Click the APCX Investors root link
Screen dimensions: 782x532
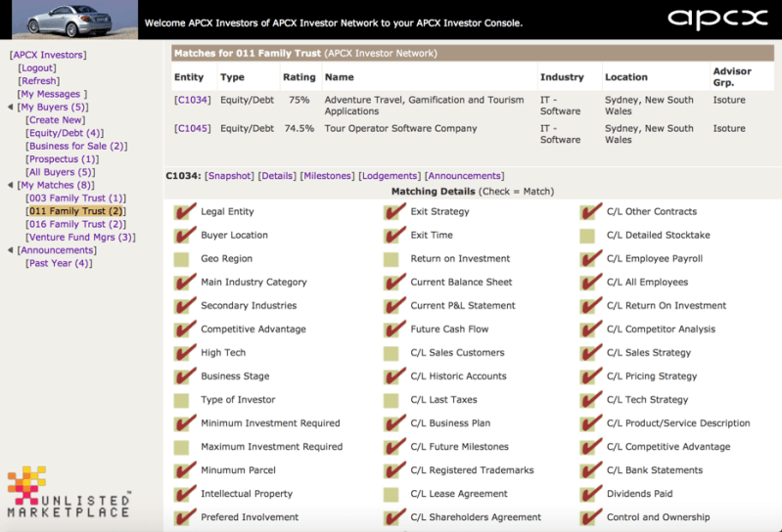point(48,55)
